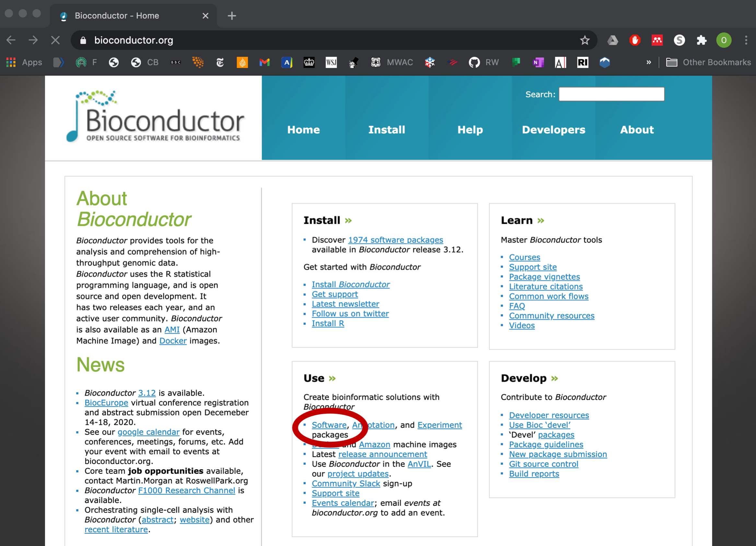Open a new browser tab
This screenshot has height=546, width=756.
(232, 16)
